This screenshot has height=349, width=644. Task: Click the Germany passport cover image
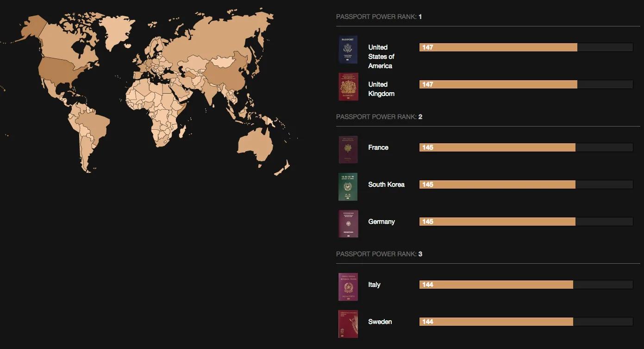pos(348,224)
